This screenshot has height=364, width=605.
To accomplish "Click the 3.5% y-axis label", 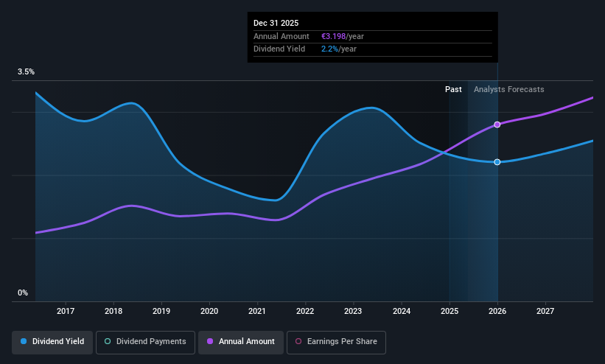I will (x=27, y=71).
